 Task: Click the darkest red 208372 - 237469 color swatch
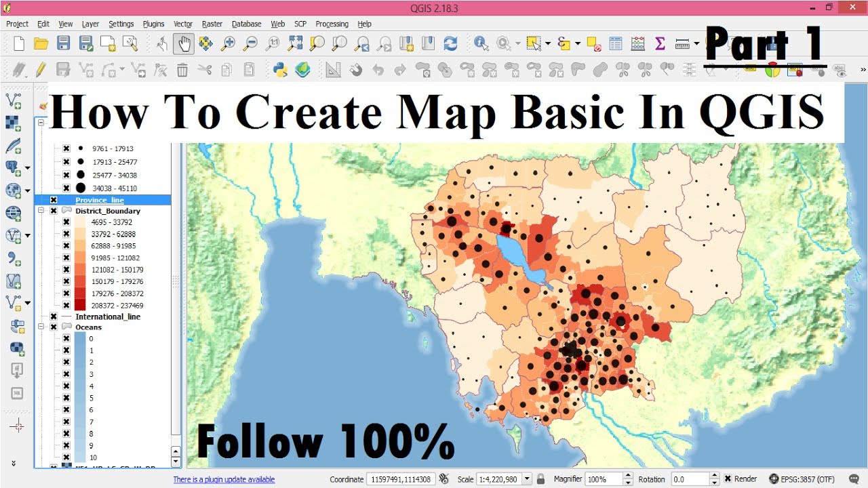81,306
